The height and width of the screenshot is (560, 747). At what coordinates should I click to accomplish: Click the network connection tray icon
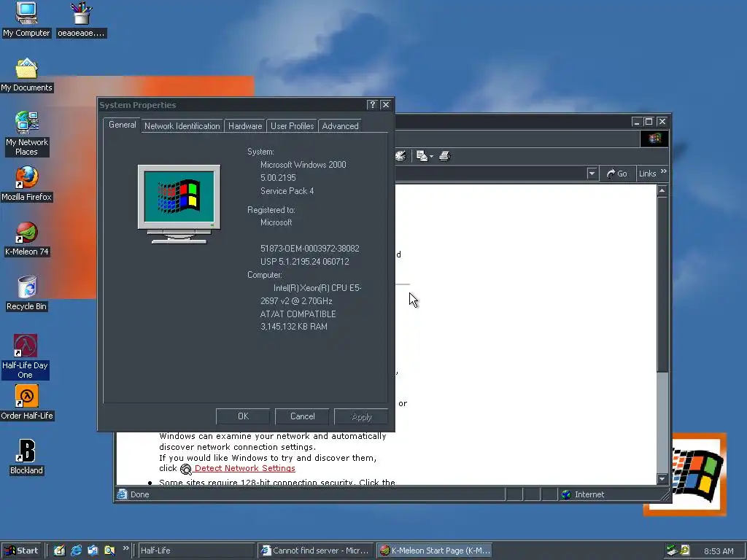(672, 551)
